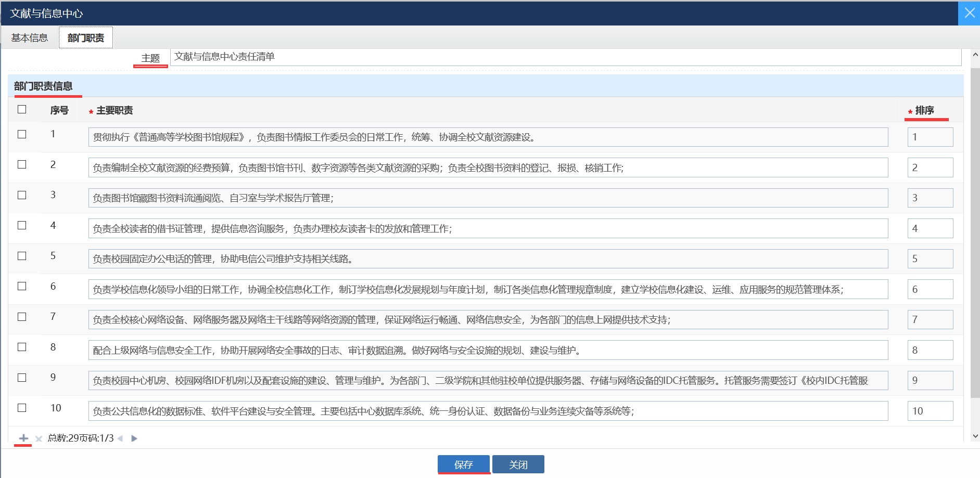Click the delete X icon beside plus

(x=39, y=438)
